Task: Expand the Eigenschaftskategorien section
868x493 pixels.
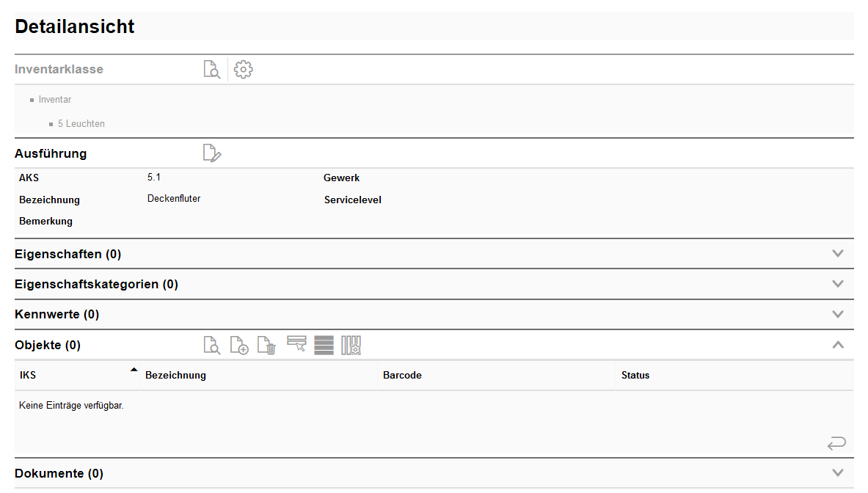Action: [838, 284]
